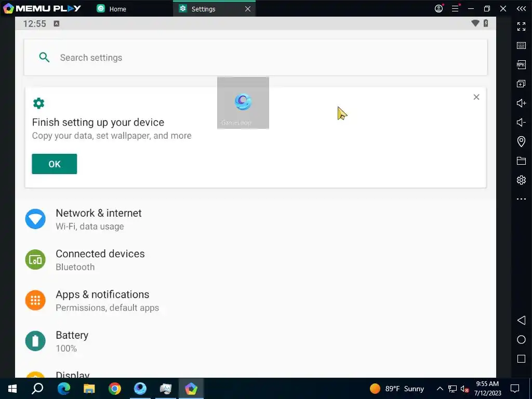Tap the Android home circle button
Viewport: 532px width, 399px height.
[x=521, y=340]
